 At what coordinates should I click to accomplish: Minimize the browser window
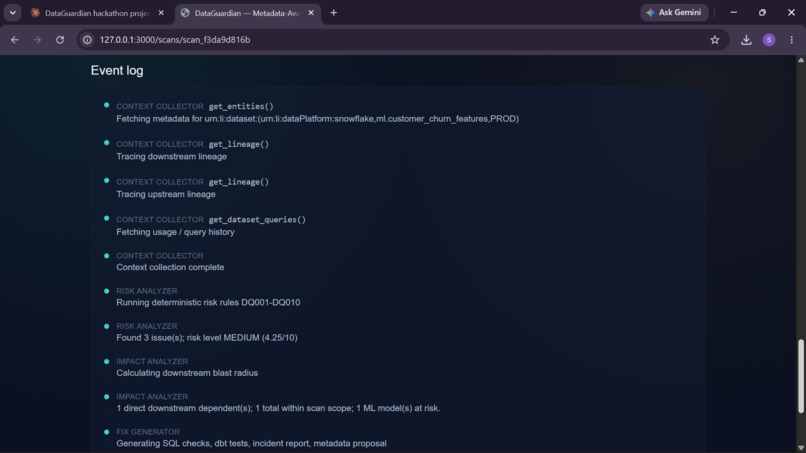pos(734,12)
